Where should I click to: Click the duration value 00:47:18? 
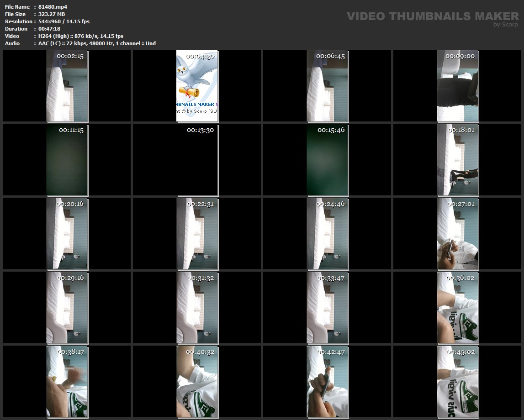tap(49, 29)
